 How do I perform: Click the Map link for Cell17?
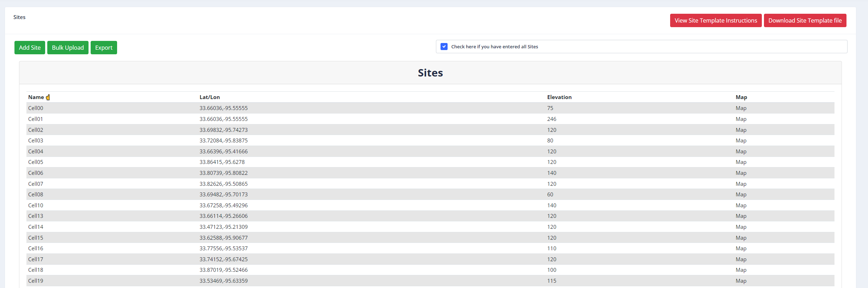coord(741,259)
